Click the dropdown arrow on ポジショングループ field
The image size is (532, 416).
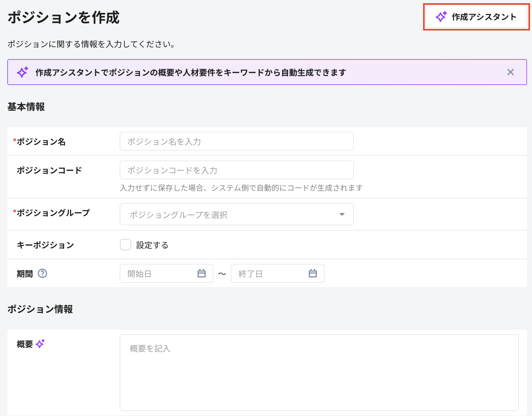pyautogui.click(x=341, y=214)
